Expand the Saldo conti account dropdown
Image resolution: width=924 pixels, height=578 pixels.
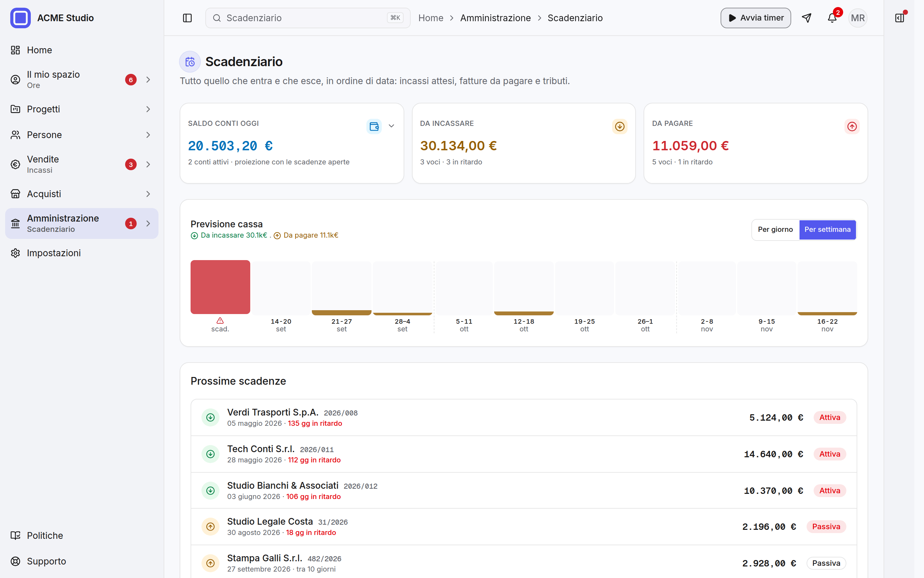(391, 126)
